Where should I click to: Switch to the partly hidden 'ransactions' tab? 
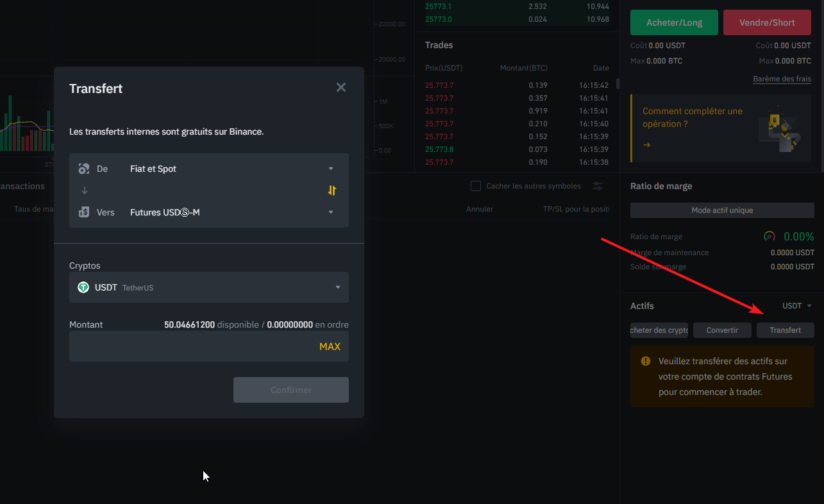click(x=22, y=186)
